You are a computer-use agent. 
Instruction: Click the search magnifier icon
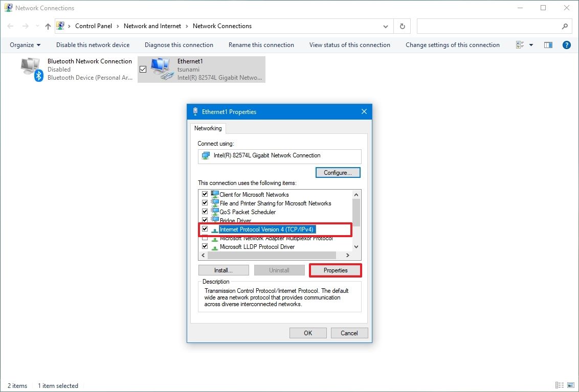click(x=565, y=26)
